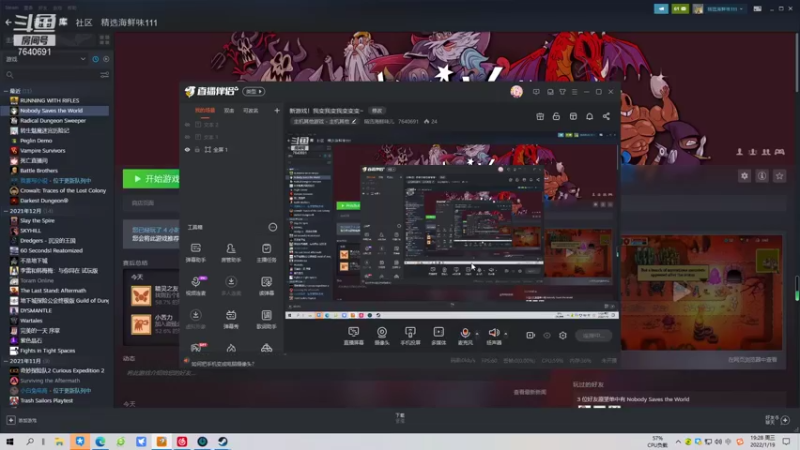
Task: Click Steam library advanced filter sliders icon
Action: pos(105,75)
